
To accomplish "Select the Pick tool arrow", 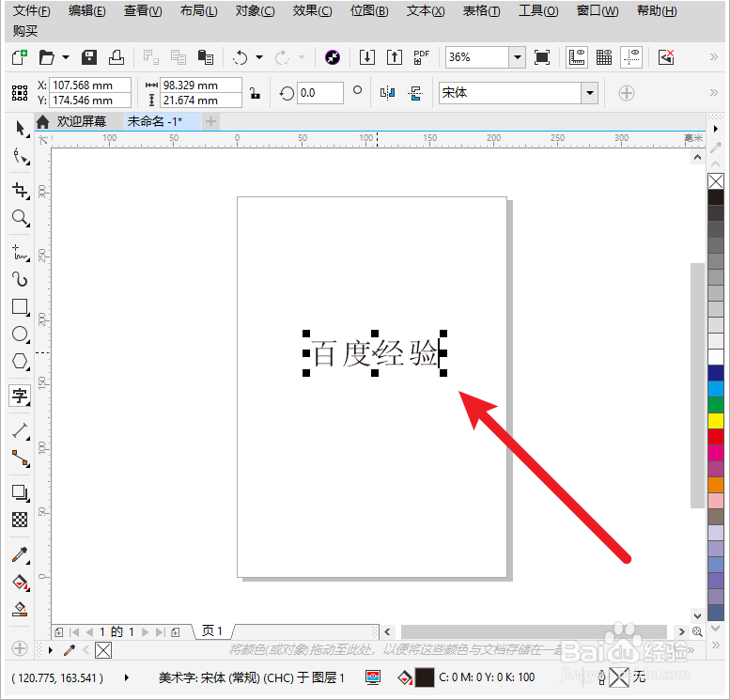I will [20, 129].
